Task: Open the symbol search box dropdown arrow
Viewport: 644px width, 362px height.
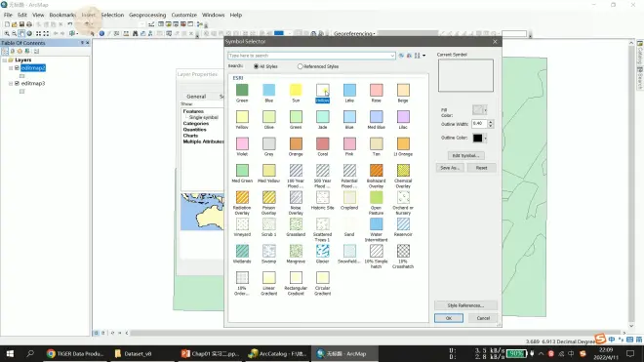Action: pos(392,56)
